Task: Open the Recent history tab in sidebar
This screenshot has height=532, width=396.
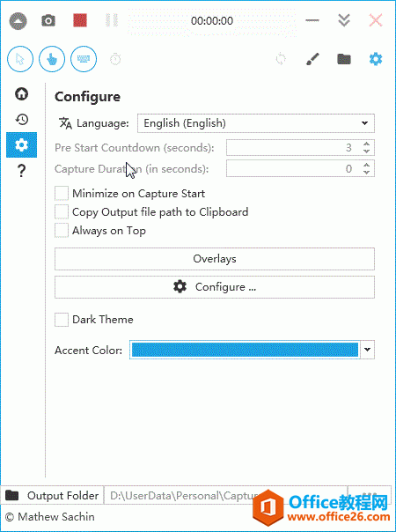Action: 22,119
